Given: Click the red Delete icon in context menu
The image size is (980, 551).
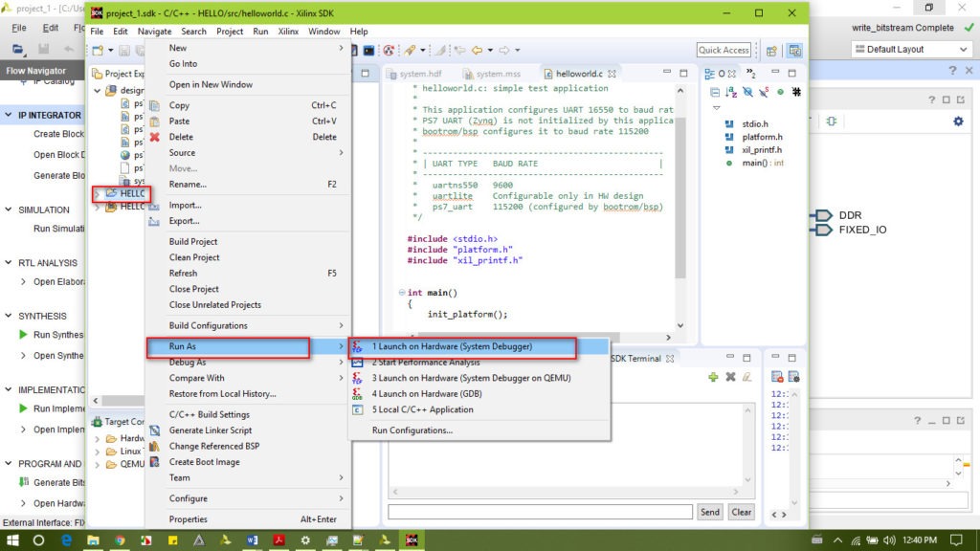Looking at the screenshot, I should 155,137.
